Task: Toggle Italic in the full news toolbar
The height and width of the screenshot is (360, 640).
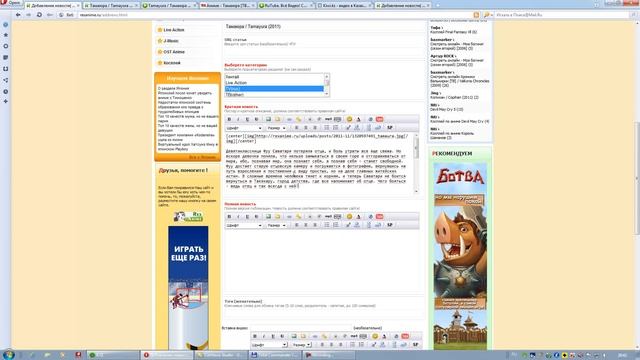Action: click(x=238, y=216)
